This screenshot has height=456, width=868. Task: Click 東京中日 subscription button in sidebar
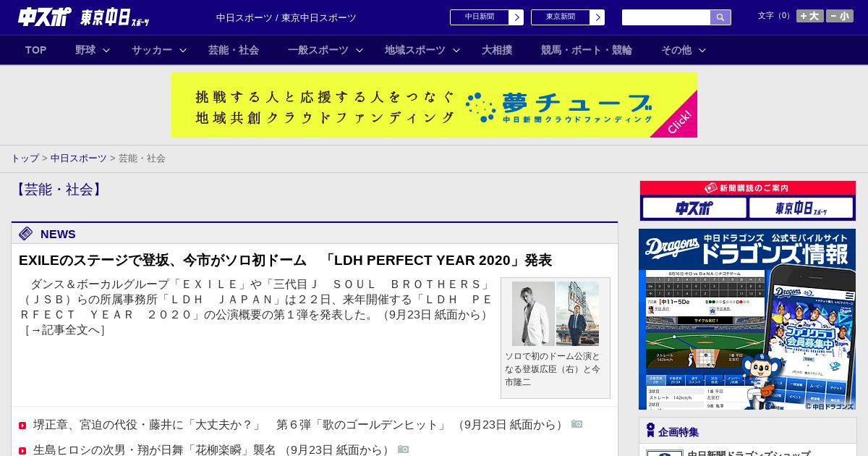click(801, 208)
